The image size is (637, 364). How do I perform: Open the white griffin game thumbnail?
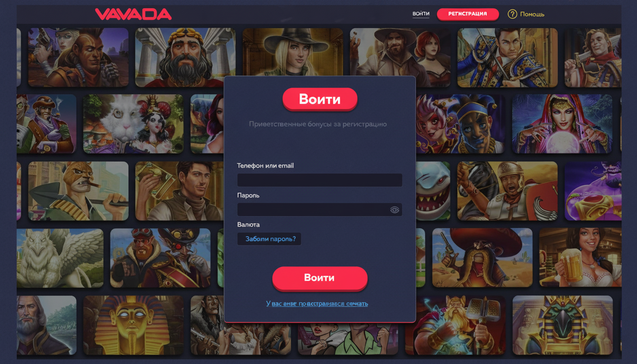[60, 258]
